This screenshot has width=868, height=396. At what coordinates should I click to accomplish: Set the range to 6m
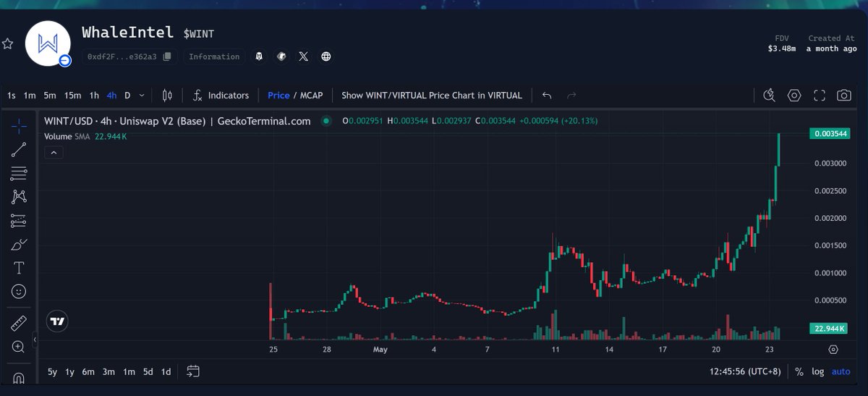point(88,371)
